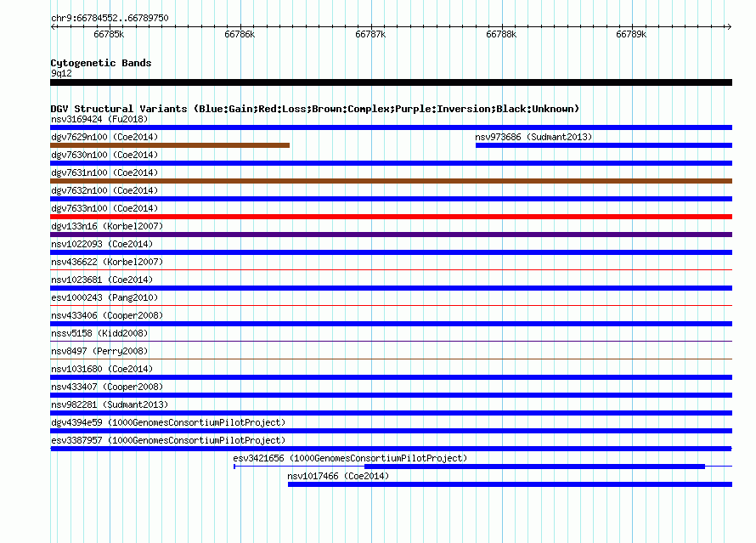Select nsv433407 (Cooper2008) label
Screen dimensions: 756x543
coord(107,387)
